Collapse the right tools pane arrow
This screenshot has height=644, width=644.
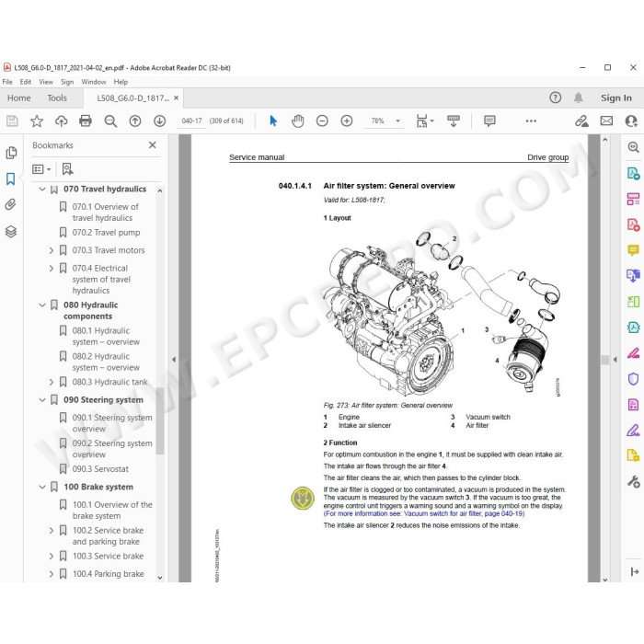(615, 360)
